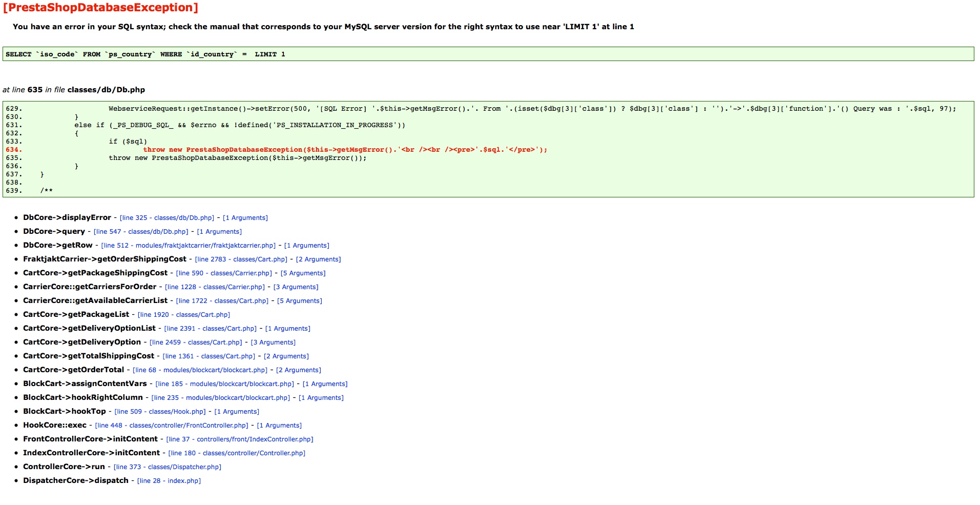
Task: Click the CarrierCore::getAvailableCarrierList entry name
Action: pyautogui.click(x=95, y=300)
